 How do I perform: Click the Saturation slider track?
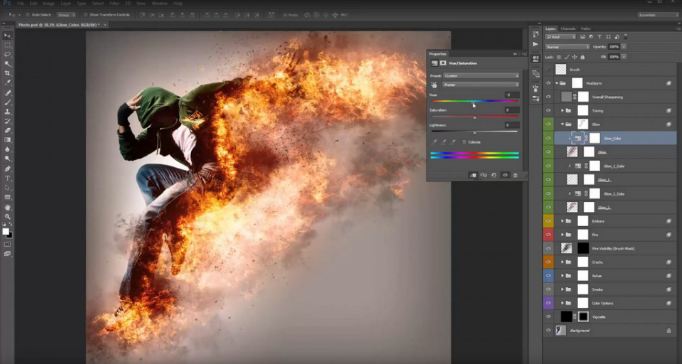(475, 117)
